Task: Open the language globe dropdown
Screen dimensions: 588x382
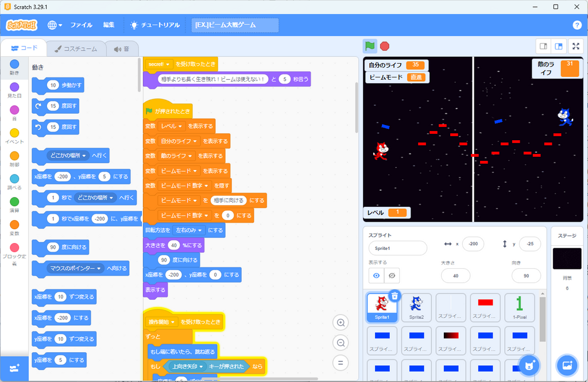Action: click(x=55, y=25)
